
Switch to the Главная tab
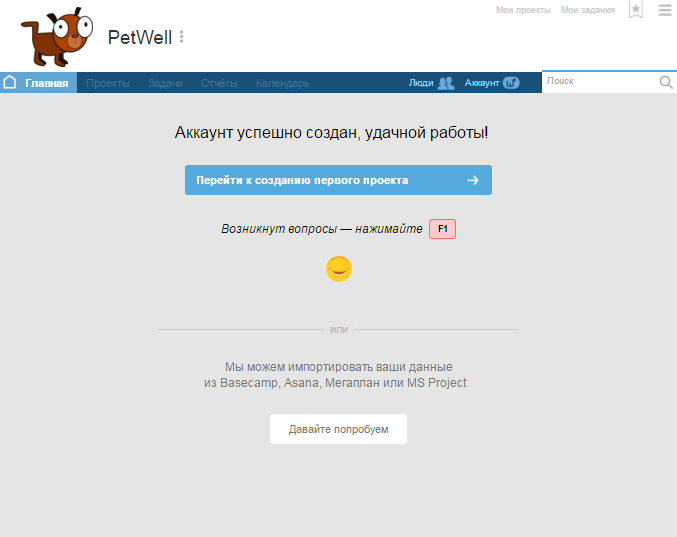(38, 82)
